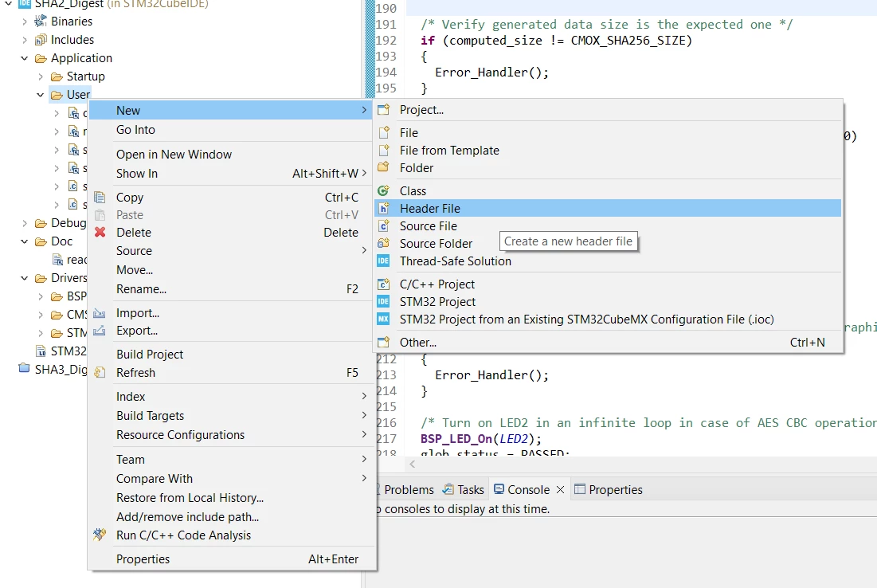877x588 pixels.
Task: Click the Export icon in the context menu
Action: click(100, 330)
